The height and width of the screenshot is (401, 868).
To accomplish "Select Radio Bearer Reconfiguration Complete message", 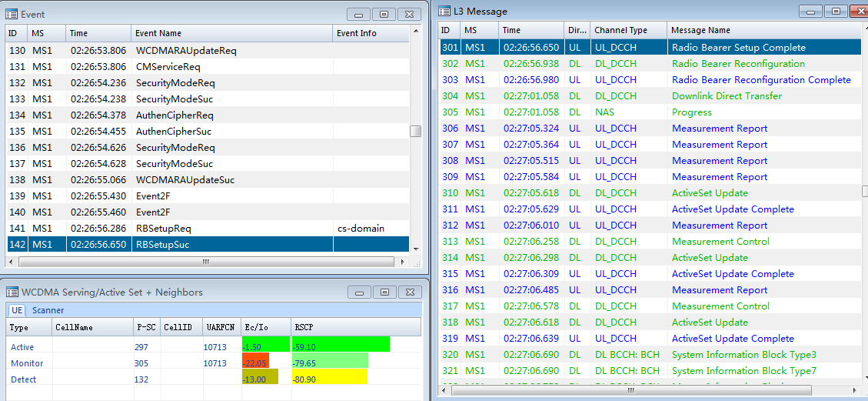I will click(x=650, y=80).
